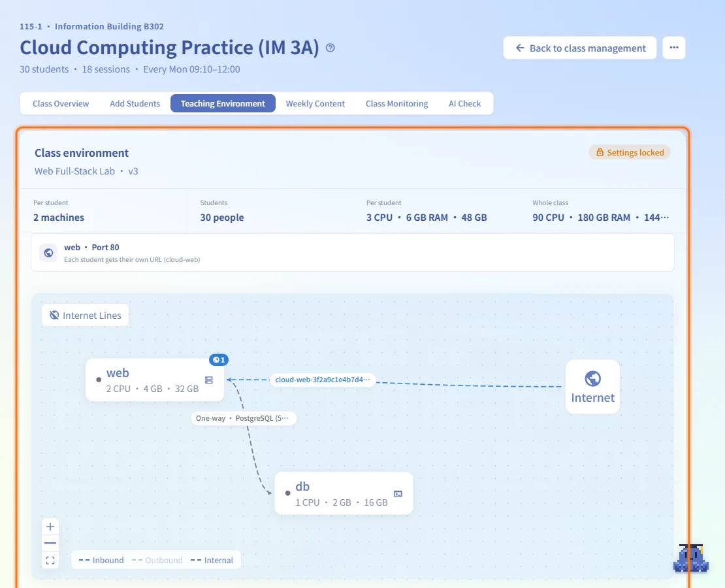Toggle Outbound lines in the legend
The height and width of the screenshot is (588, 725).
[157, 561]
